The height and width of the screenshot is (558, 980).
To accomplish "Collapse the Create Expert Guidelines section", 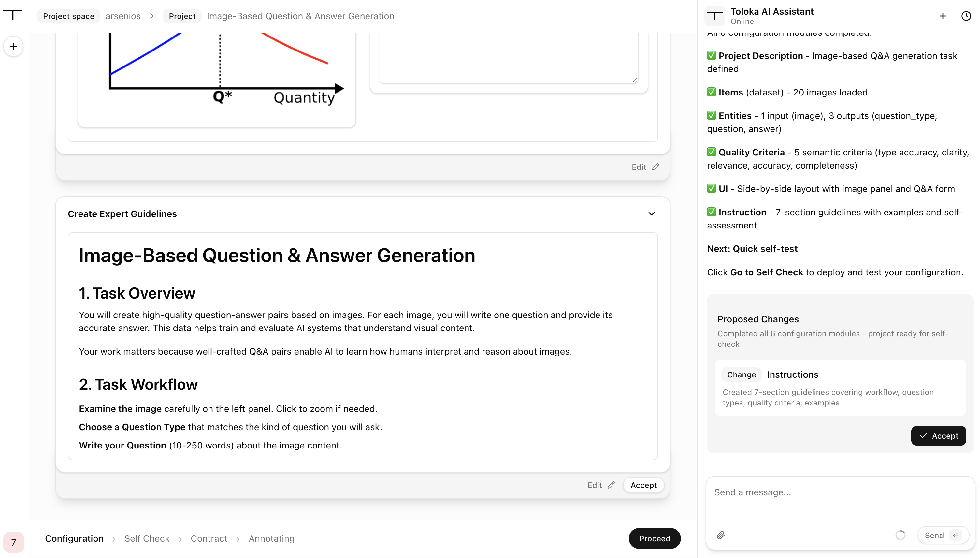I will [x=651, y=213].
